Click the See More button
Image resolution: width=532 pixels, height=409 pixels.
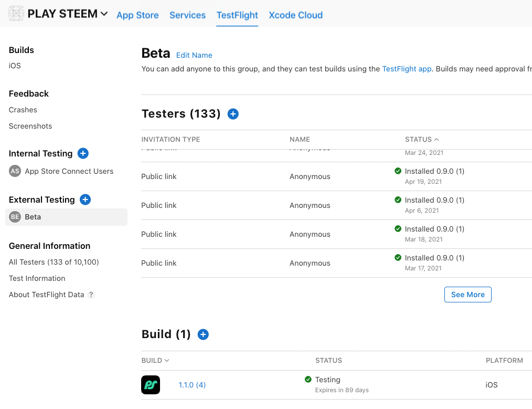468,295
